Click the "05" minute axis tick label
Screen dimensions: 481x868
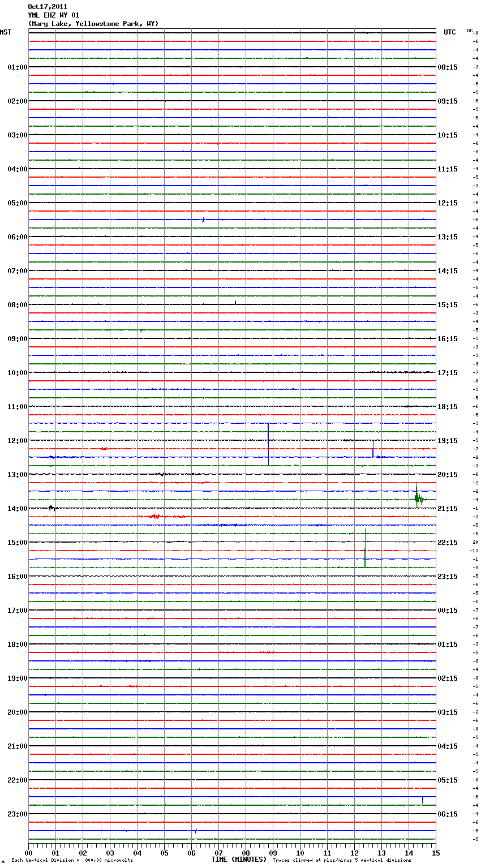[x=164, y=853]
